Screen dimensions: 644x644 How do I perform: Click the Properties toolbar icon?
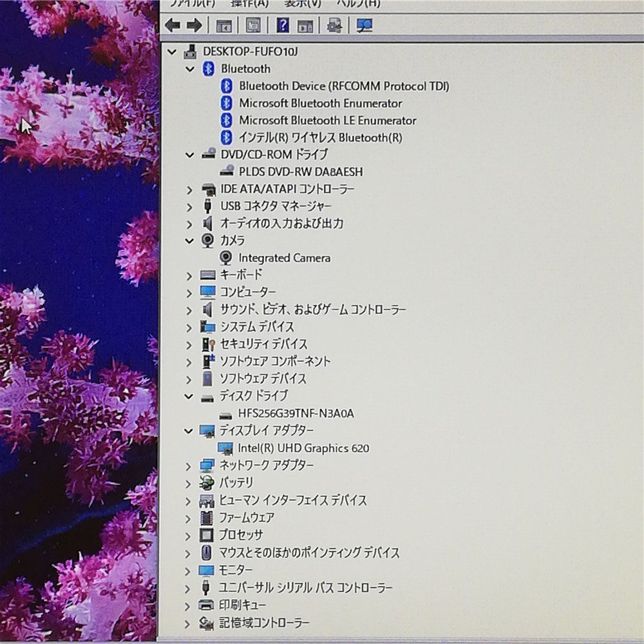point(251,26)
